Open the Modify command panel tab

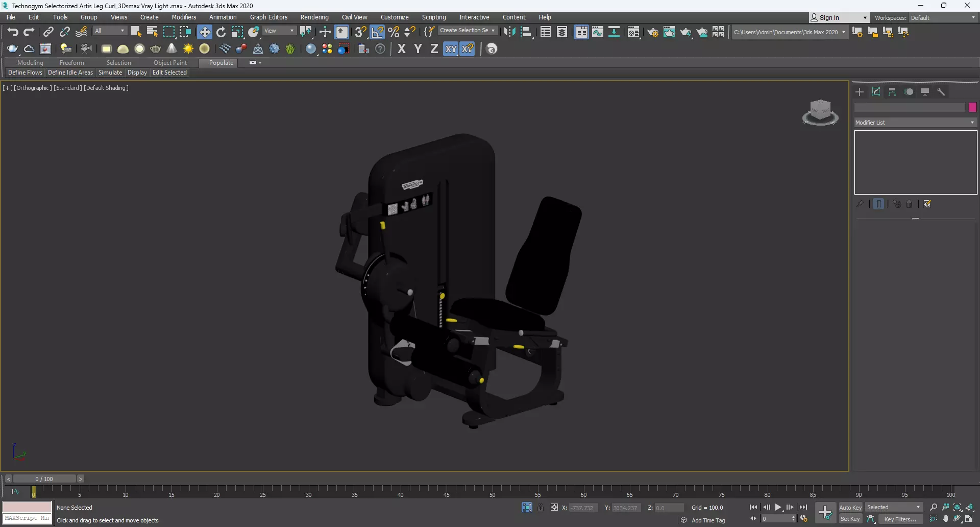coord(876,92)
